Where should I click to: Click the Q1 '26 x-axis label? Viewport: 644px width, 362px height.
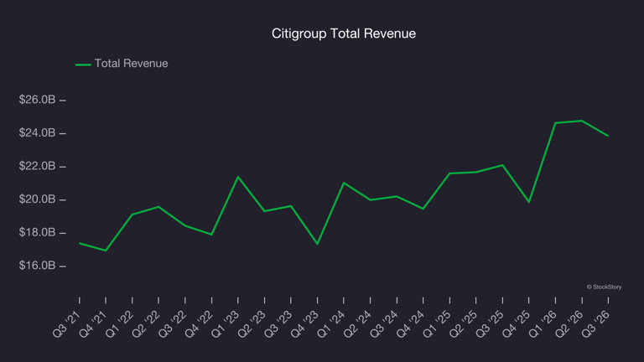tap(543, 324)
